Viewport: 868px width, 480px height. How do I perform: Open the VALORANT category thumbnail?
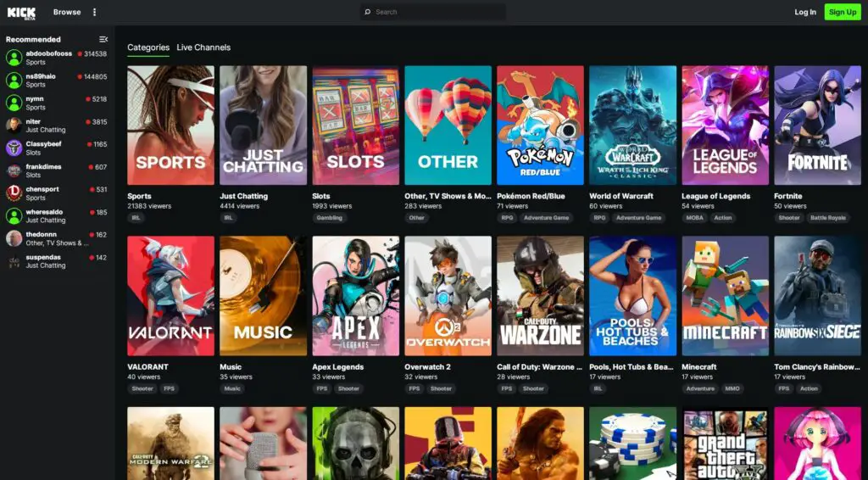pos(170,296)
